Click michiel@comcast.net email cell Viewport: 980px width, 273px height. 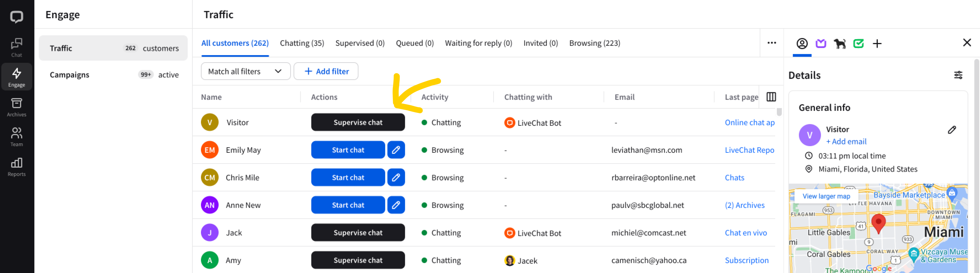click(648, 233)
